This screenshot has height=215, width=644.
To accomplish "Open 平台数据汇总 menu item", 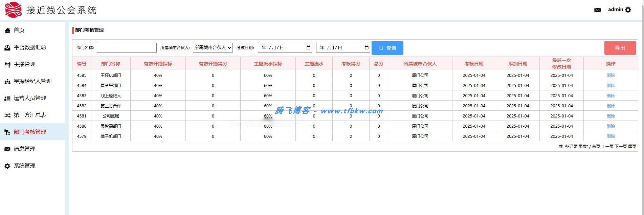I will (30, 47).
